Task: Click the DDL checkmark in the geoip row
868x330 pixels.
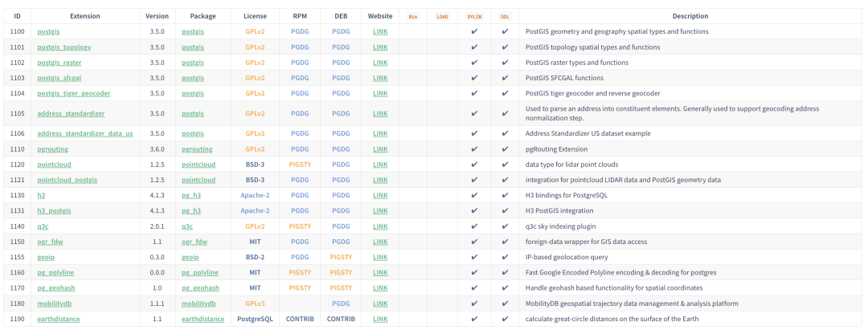Action: 505,257
